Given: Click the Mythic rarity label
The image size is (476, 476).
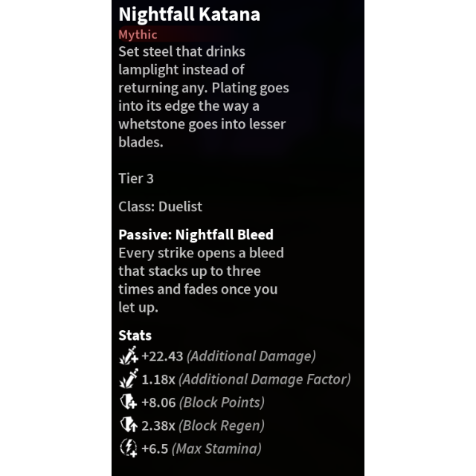Looking at the screenshot, I should [x=138, y=35].
